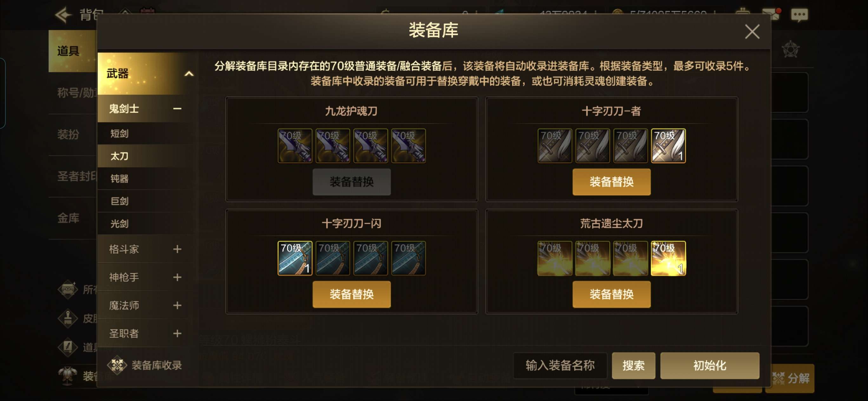Click the 搜索 search button
868x401 pixels.
coord(633,365)
